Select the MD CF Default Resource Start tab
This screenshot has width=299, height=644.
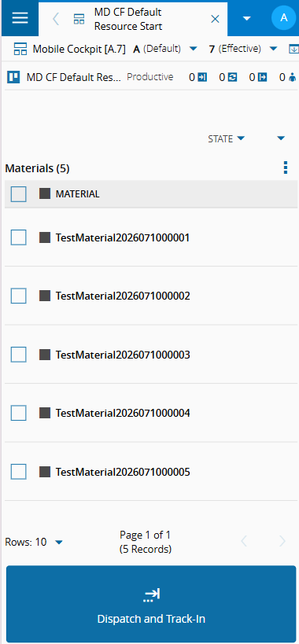[x=128, y=20]
